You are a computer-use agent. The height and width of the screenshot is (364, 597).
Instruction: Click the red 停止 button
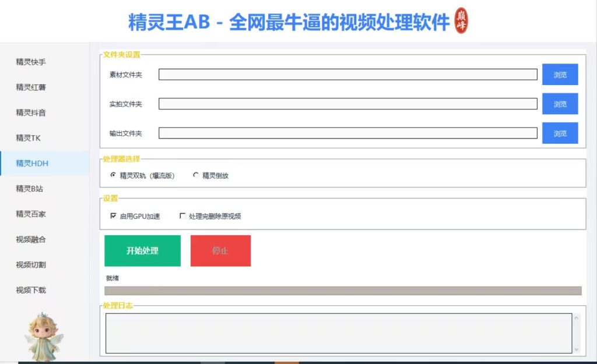[x=220, y=250]
